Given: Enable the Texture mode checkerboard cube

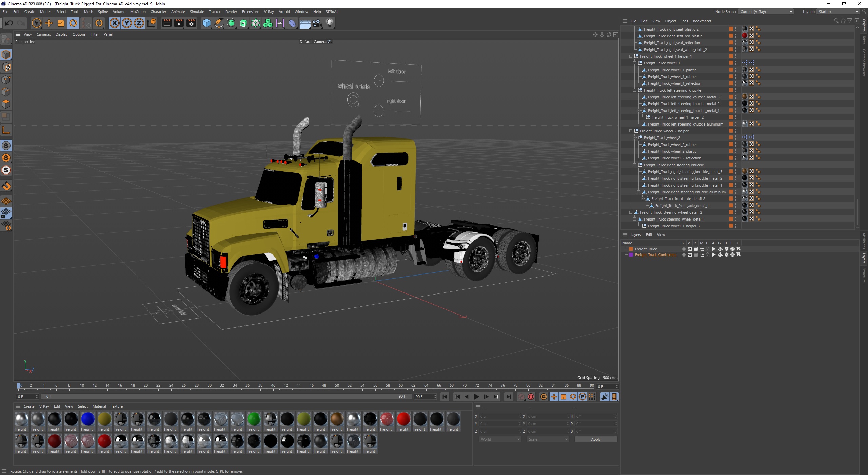Looking at the screenshot, I should point(6,67).
